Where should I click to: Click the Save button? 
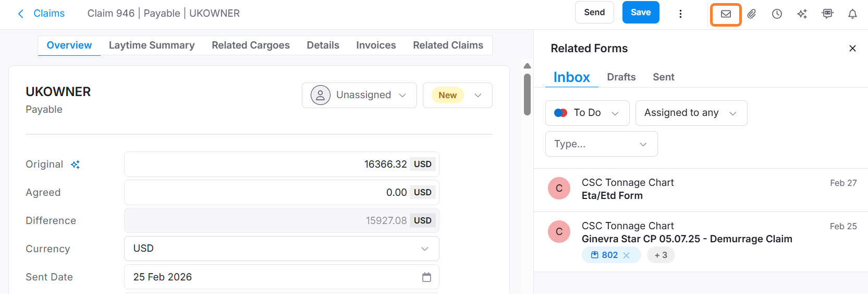tap(640, 13)
